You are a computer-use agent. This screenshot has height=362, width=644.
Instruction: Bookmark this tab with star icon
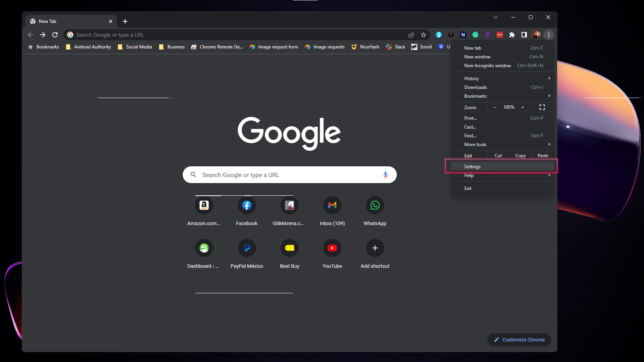pos(423,35)
